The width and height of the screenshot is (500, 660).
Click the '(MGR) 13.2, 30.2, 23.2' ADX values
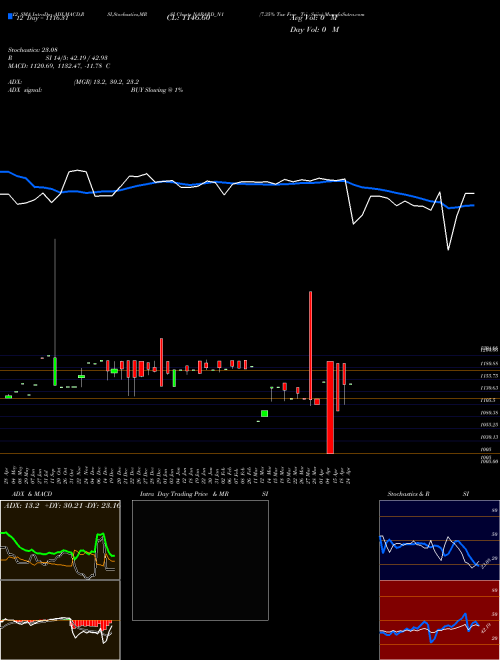pos(106,82)
